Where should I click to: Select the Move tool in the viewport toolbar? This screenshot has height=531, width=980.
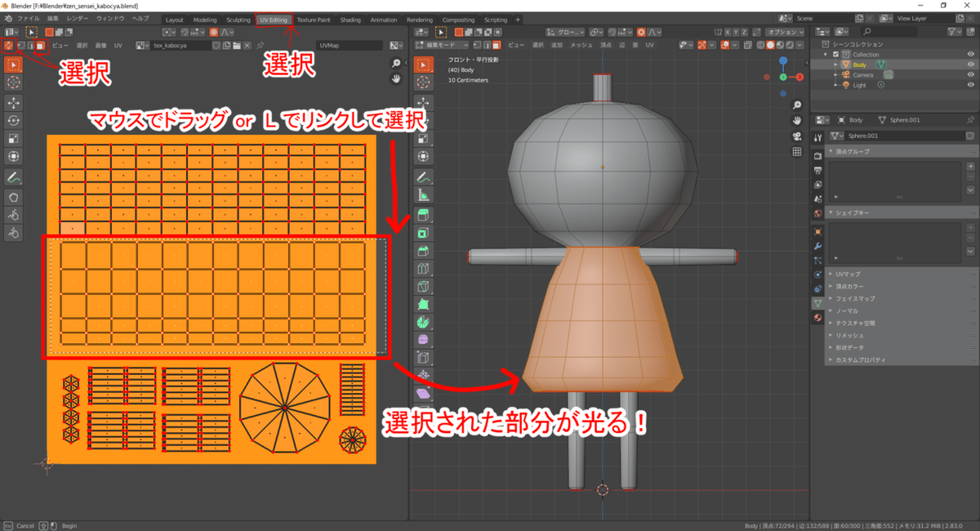[x=422, y=102]
